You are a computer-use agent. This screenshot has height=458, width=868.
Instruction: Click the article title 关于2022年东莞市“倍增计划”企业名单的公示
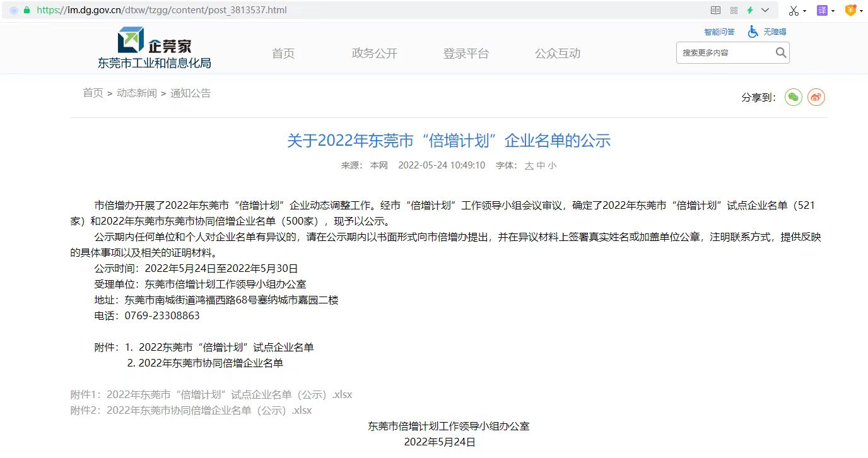(449, 141)
